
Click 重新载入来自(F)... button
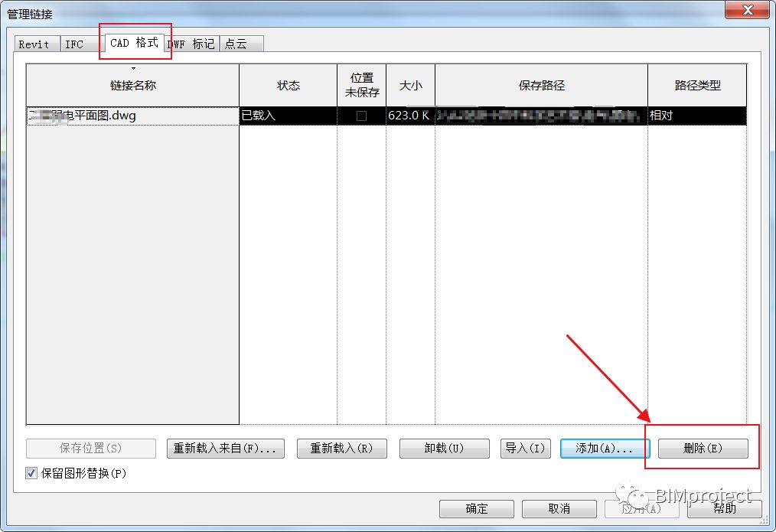point(225,449)
